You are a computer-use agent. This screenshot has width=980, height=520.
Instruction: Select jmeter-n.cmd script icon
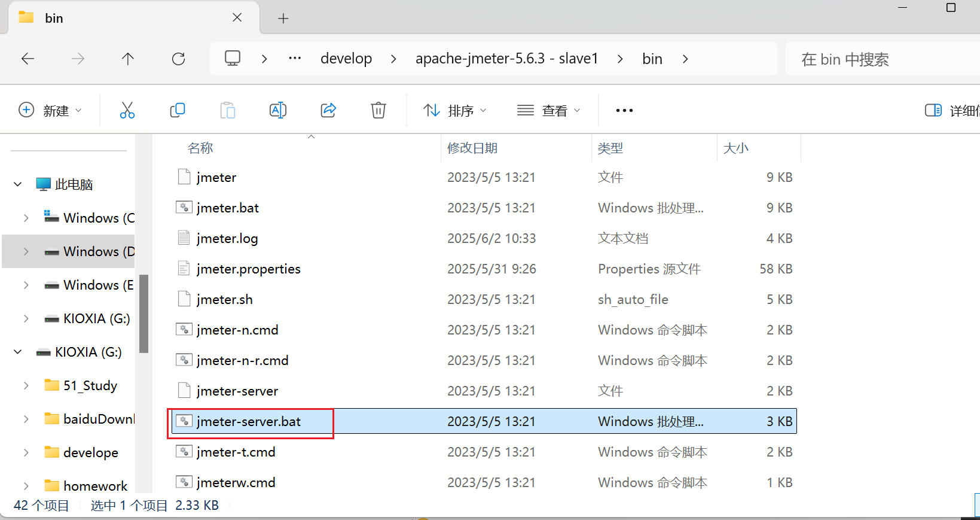click(x=184, y=330)
